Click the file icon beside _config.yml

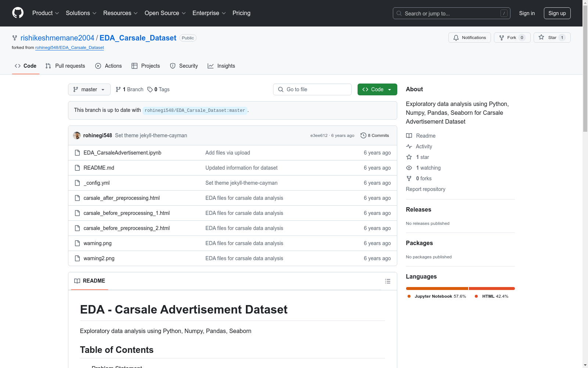tap(77, 183)
